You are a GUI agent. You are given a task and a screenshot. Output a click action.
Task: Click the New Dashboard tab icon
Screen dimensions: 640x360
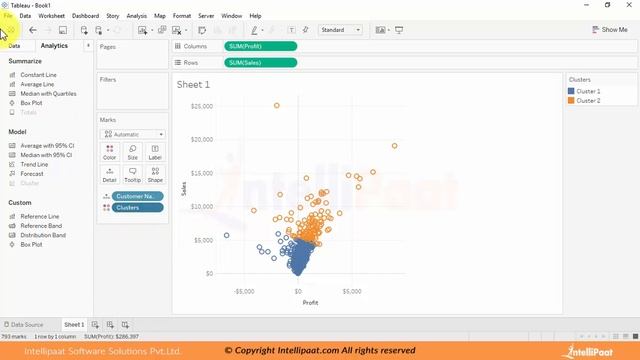pos(110,325)
